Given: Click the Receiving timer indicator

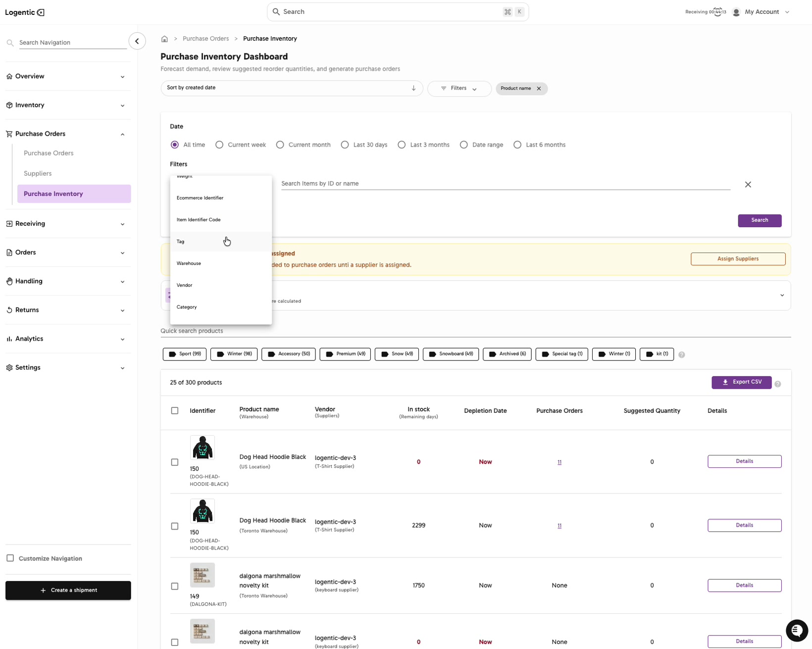Looking at the screenshot, I should click(x=706, y=12).
